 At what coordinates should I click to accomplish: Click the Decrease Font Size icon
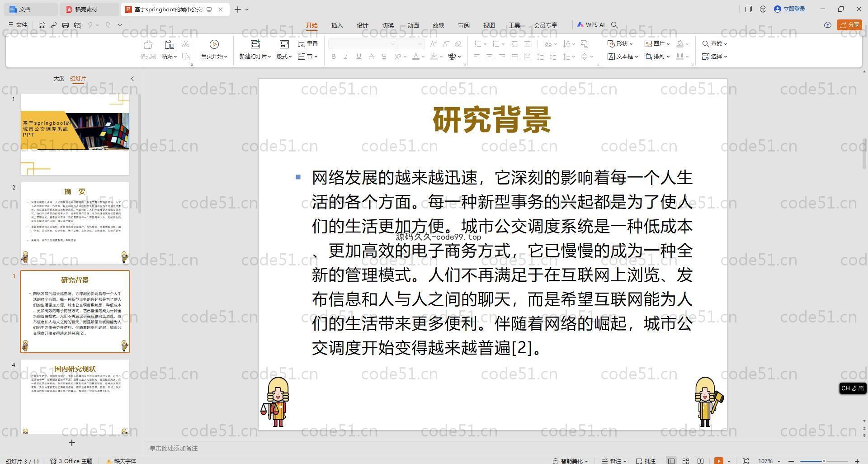[446, 44]
